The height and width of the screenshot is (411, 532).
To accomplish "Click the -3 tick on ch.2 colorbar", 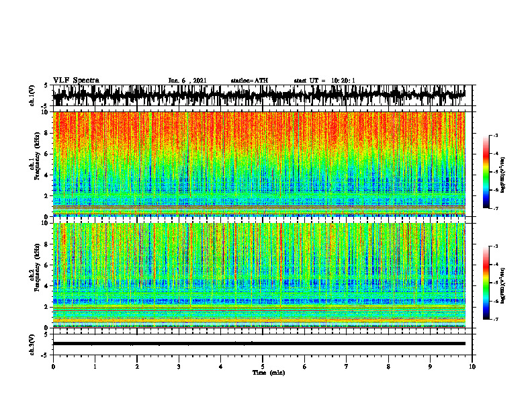I will pos(496,246).
